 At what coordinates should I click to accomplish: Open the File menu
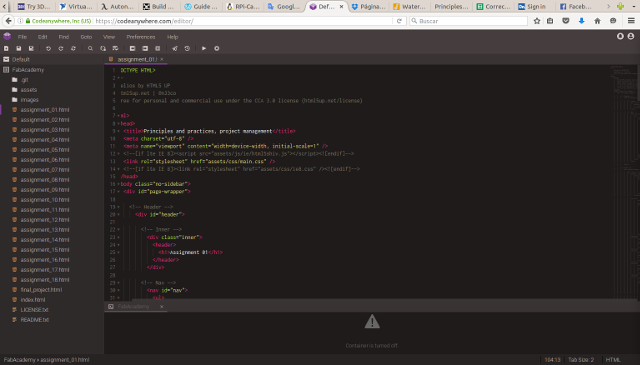(22, 37)
